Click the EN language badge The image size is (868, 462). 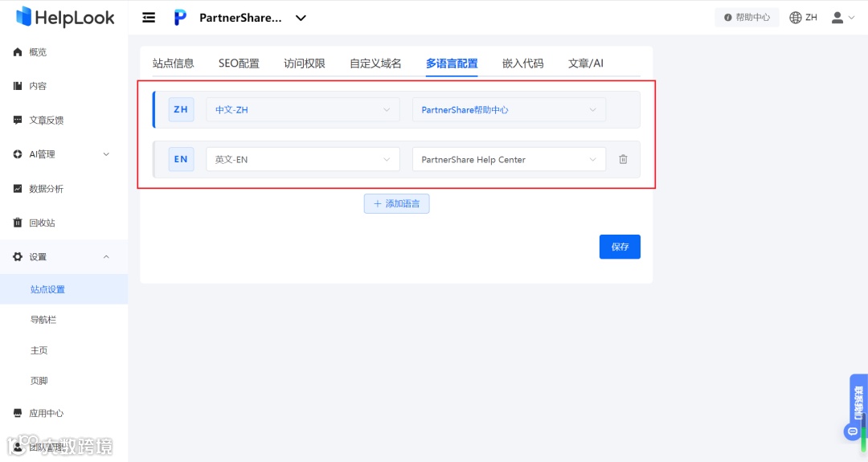coord(181,159)
